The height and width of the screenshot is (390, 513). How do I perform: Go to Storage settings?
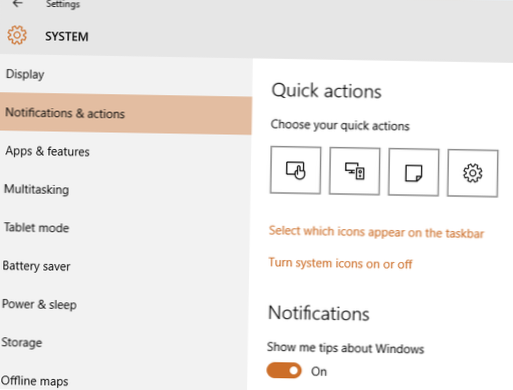124,342
